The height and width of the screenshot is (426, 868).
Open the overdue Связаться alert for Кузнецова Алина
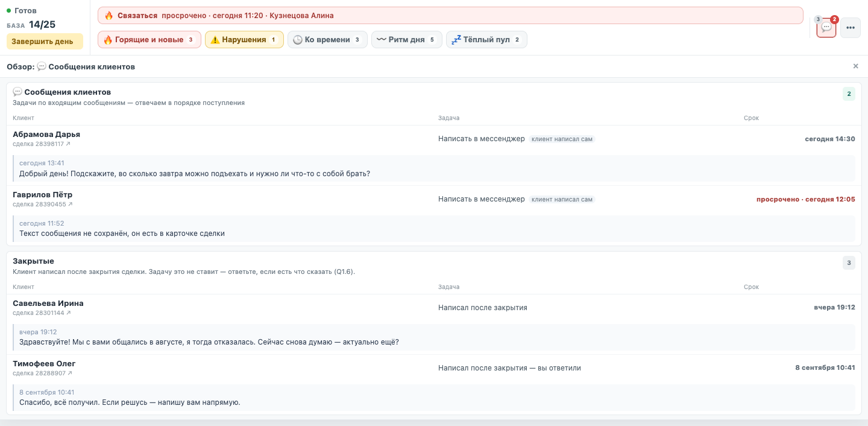[450, 16]
